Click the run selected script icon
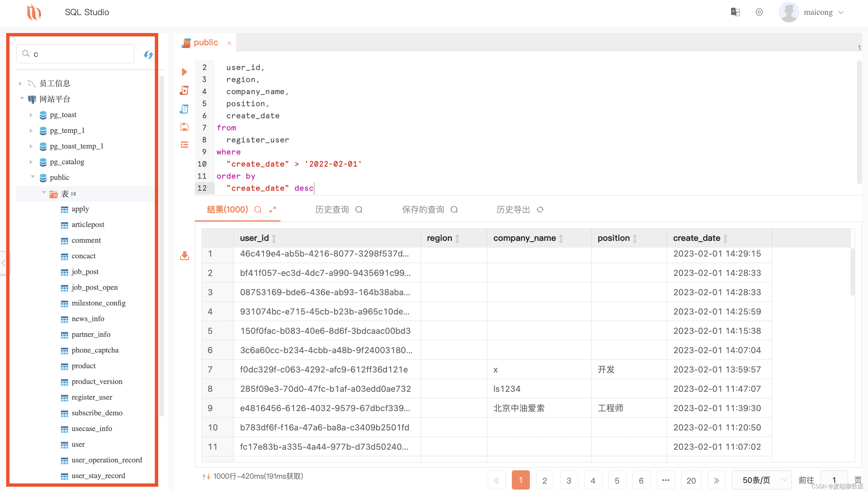 [x=184, y=90]
